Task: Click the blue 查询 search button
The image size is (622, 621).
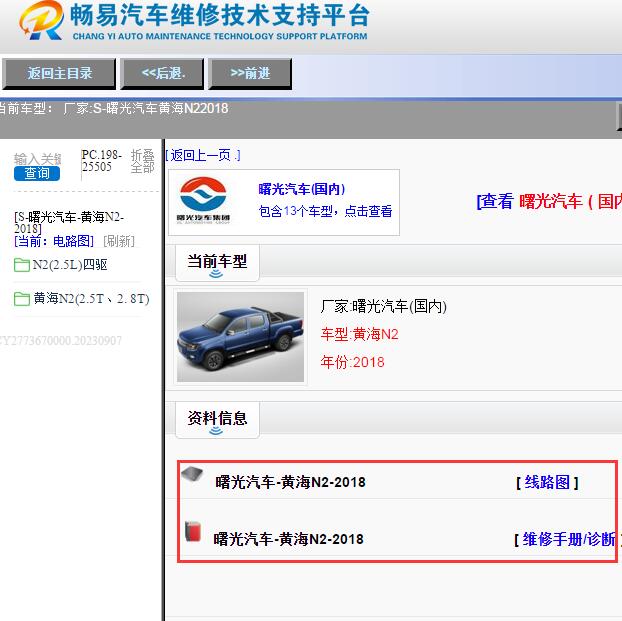Action: coord(37,173)
